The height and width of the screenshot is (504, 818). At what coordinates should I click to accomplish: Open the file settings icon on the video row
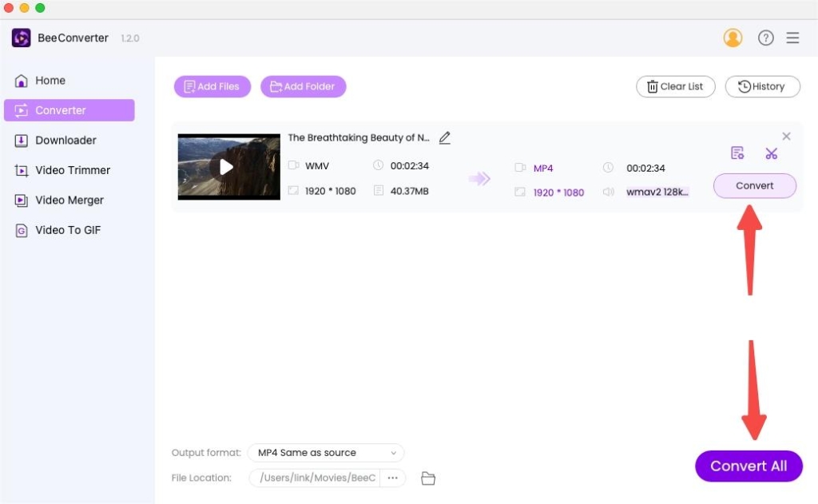pos(737,153)
